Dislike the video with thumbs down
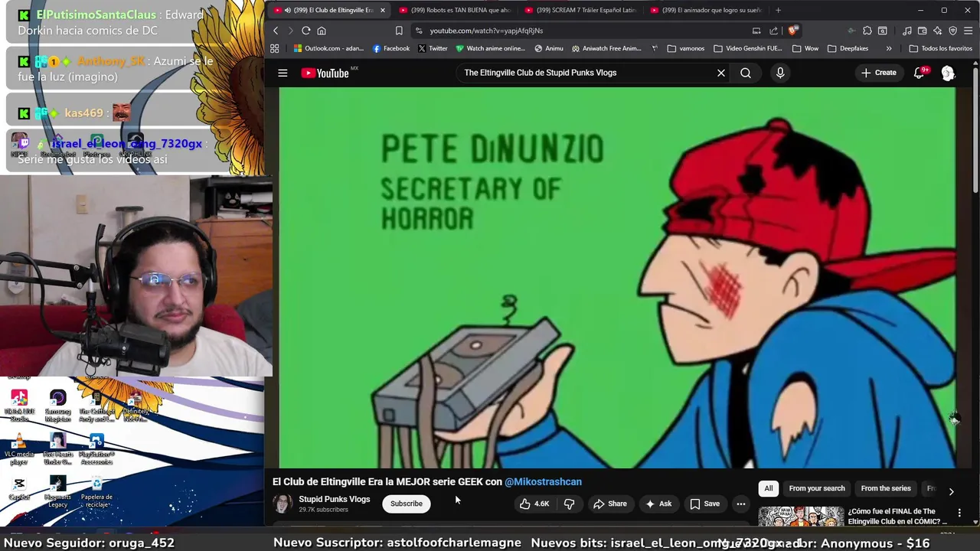This screenshot has height=551, width=980. 569,504
